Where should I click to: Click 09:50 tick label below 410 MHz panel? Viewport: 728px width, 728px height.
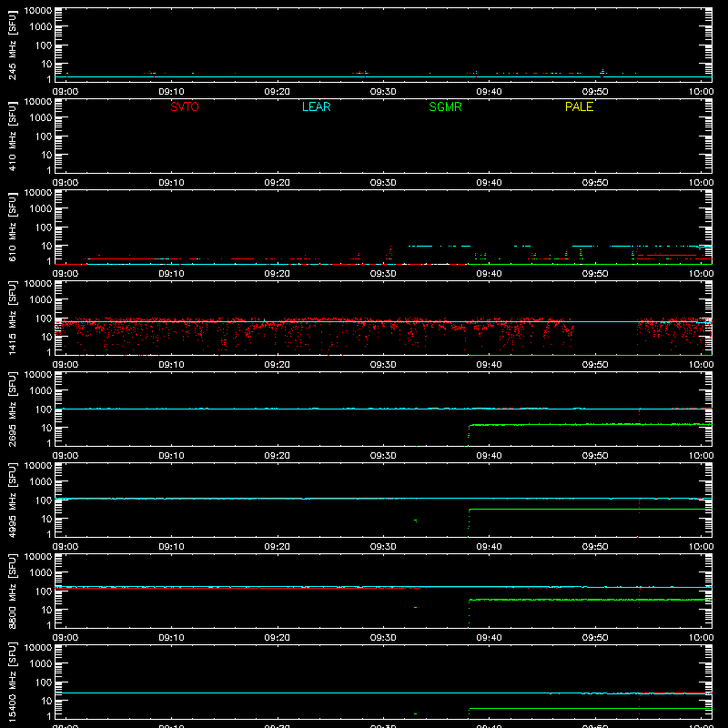(x=595, y=183)
